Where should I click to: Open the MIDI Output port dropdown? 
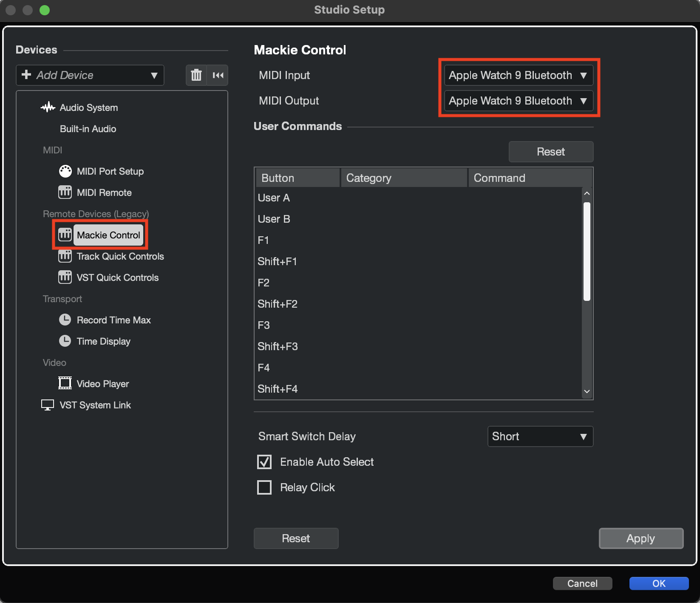click(519, 101)
